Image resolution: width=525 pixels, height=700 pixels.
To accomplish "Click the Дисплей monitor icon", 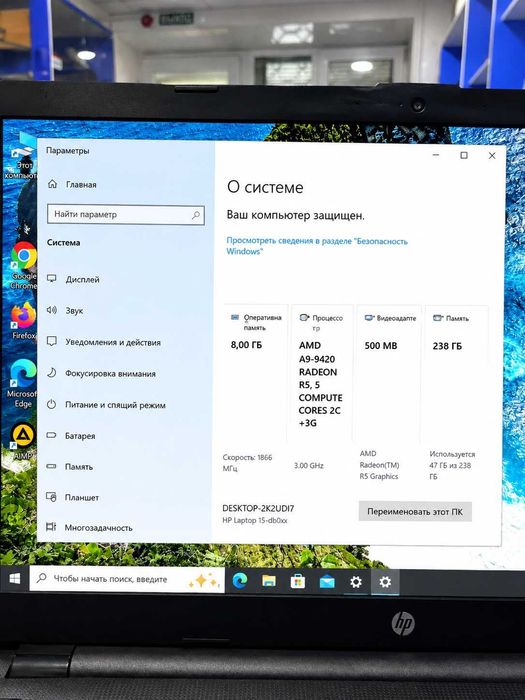I will pyautogui.click(x=52, y=279).
